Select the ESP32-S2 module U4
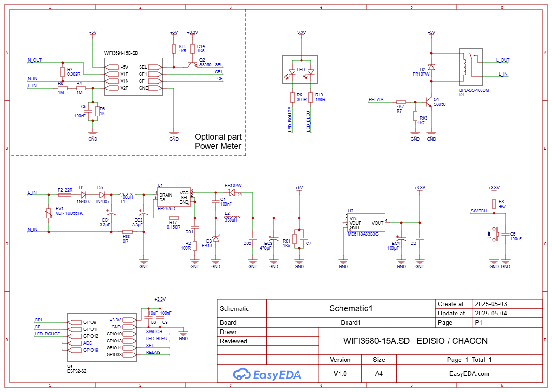The height and width of the screenshot is (392, 552). tap(102, 337)
